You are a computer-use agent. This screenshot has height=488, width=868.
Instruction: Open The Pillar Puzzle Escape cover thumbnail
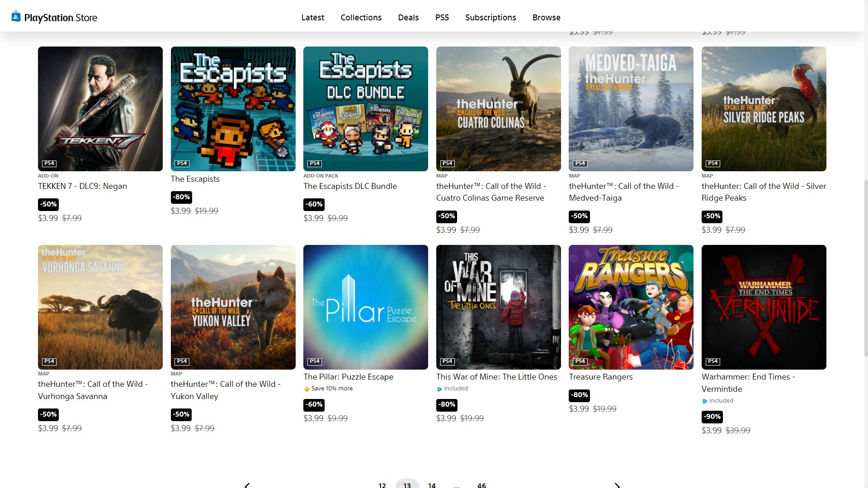[365, 307]
